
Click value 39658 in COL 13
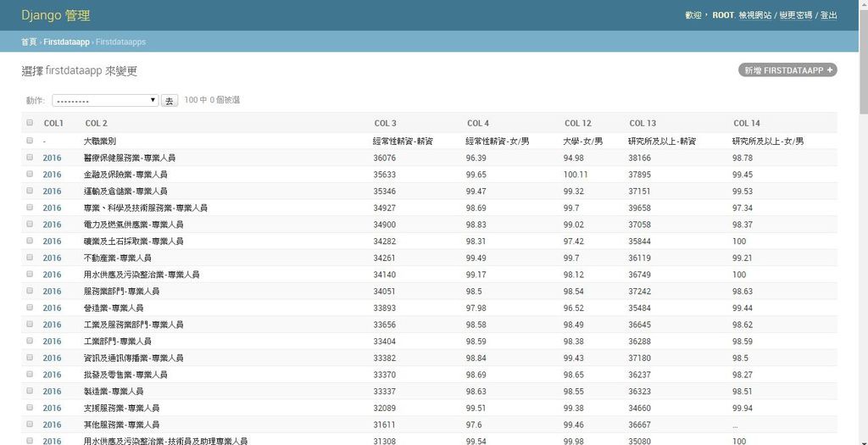coord(640,208)
